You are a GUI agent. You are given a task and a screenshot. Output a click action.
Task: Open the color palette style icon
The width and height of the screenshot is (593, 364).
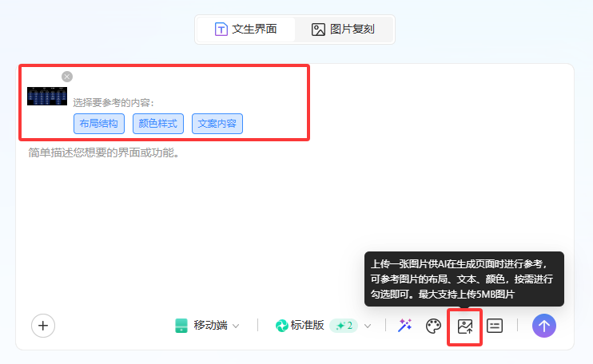[433, 326]
